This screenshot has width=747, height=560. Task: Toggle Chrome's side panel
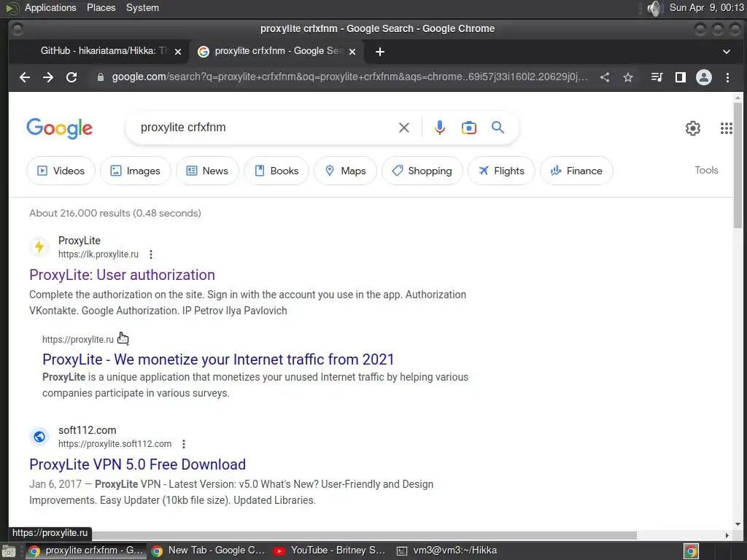(681, 77)
